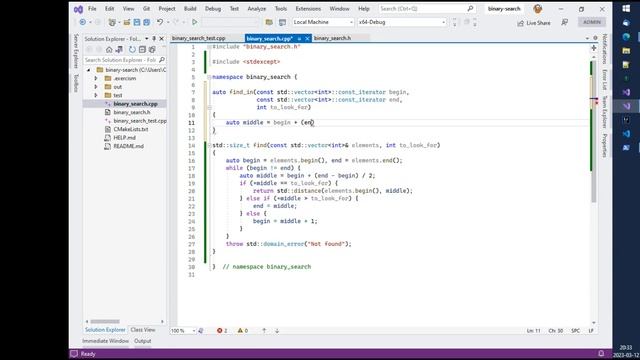
Task: Click the Save All toolbar icon
Action: pyautogui.click(x=147, y=22)
